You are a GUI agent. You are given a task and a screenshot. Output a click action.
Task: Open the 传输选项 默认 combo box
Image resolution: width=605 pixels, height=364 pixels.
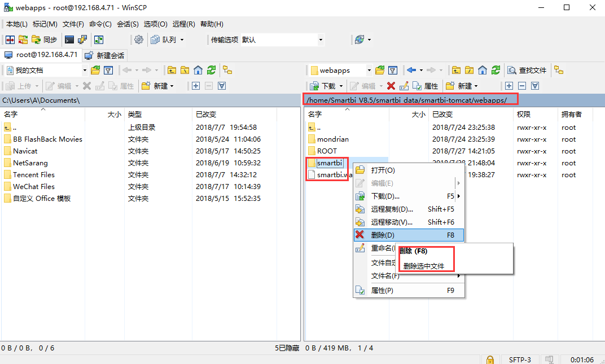tap(282, 40)
